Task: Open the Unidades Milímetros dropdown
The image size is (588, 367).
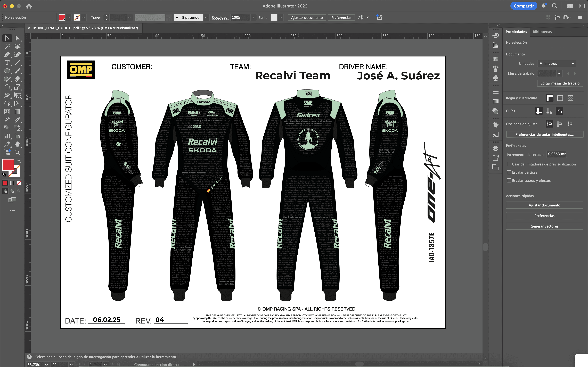Action: (x=556, y=64)
